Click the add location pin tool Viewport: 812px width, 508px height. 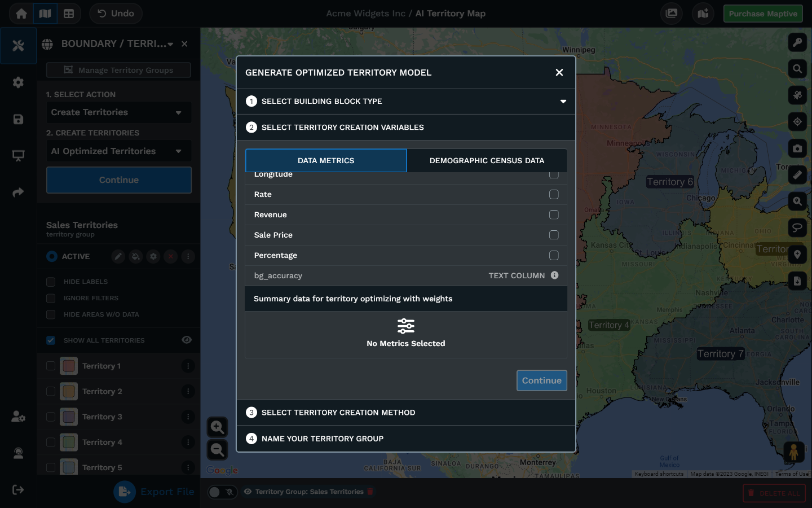tap(797, 254)
